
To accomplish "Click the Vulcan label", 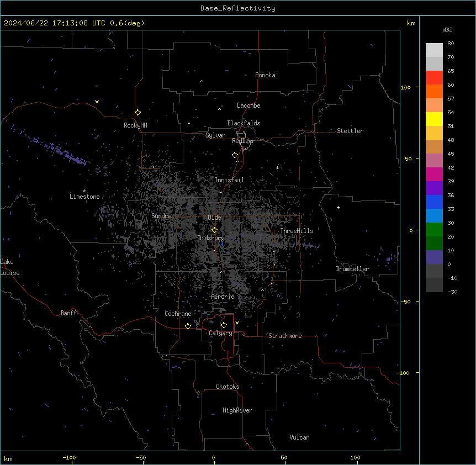I will click(x=300, y=437).
